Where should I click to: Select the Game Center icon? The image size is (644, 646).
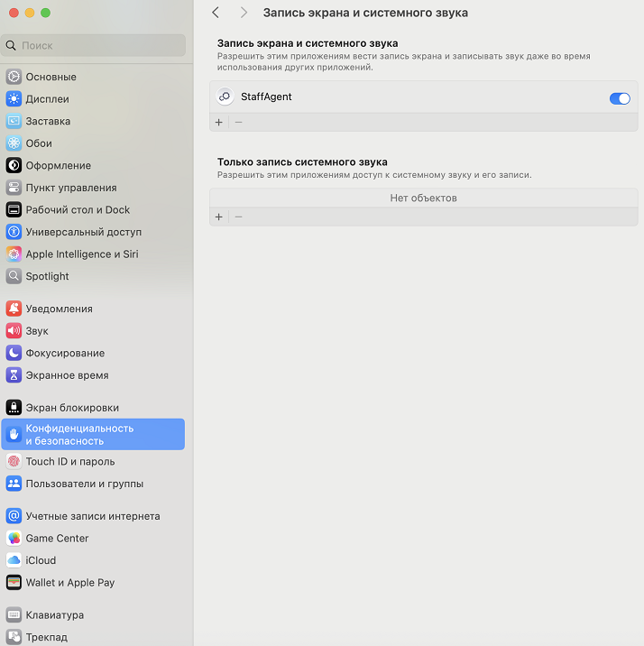[14, 539]
